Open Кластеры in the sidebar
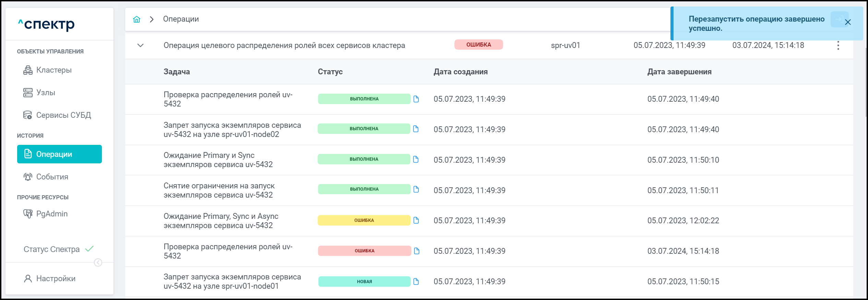This screenshot has width=868, height=300. pos(54,70)
